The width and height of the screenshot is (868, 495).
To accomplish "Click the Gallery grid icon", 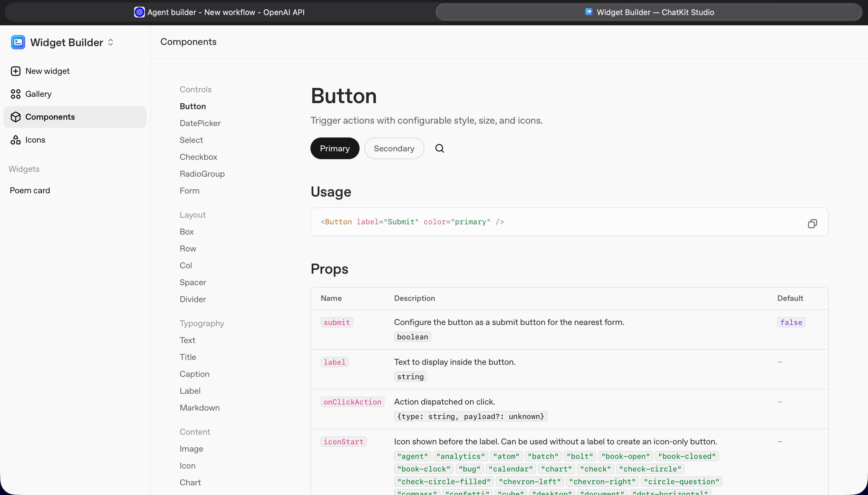I will click(x=16, y=94).
